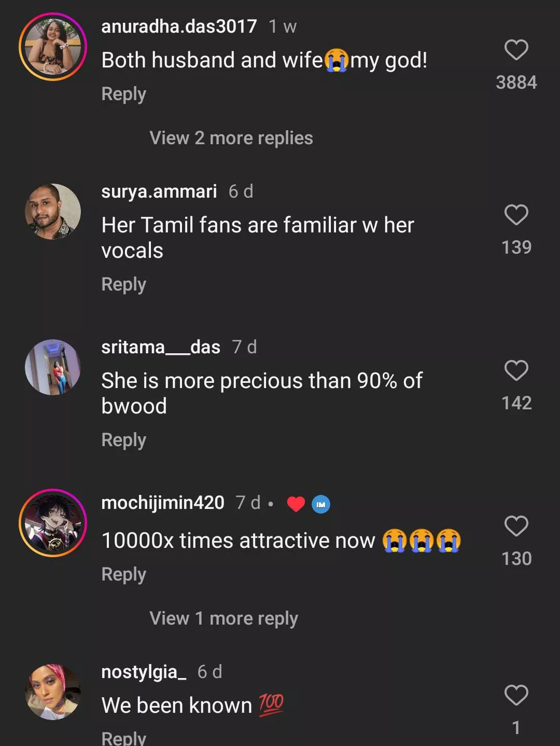Like surya.ammari's comment about Tamil fans
Viewport: 560px width, 746px height.
pos(516,215)
